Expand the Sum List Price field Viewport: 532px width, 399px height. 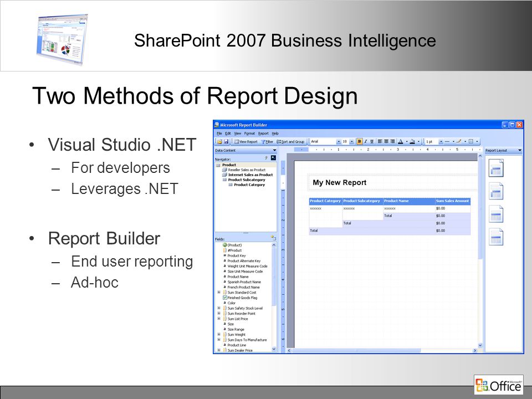point(219,319)
